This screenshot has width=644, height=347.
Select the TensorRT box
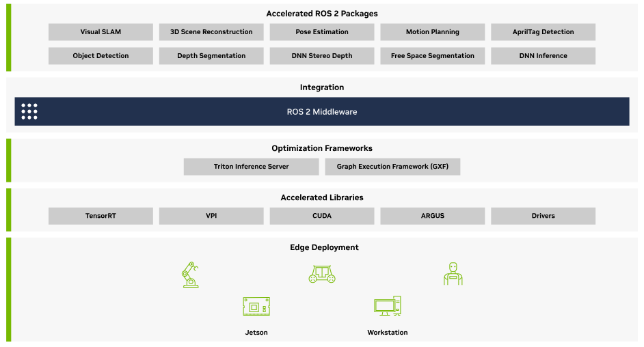pos(100,216)
